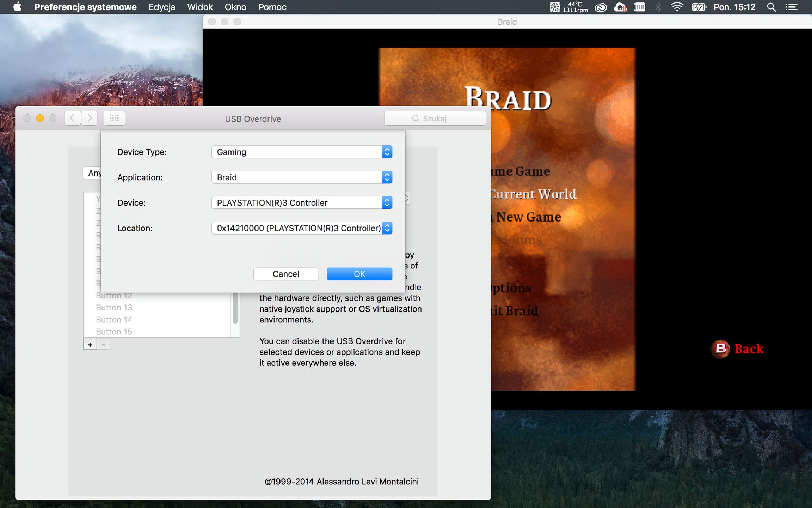Click the button list scrollbar

[235, 308]
